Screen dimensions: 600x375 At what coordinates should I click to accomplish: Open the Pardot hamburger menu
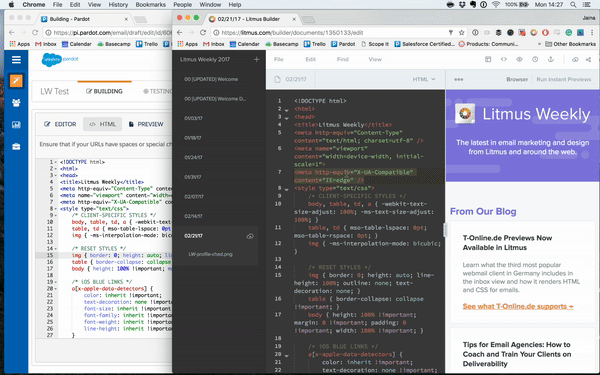click(x=16, y=60)
